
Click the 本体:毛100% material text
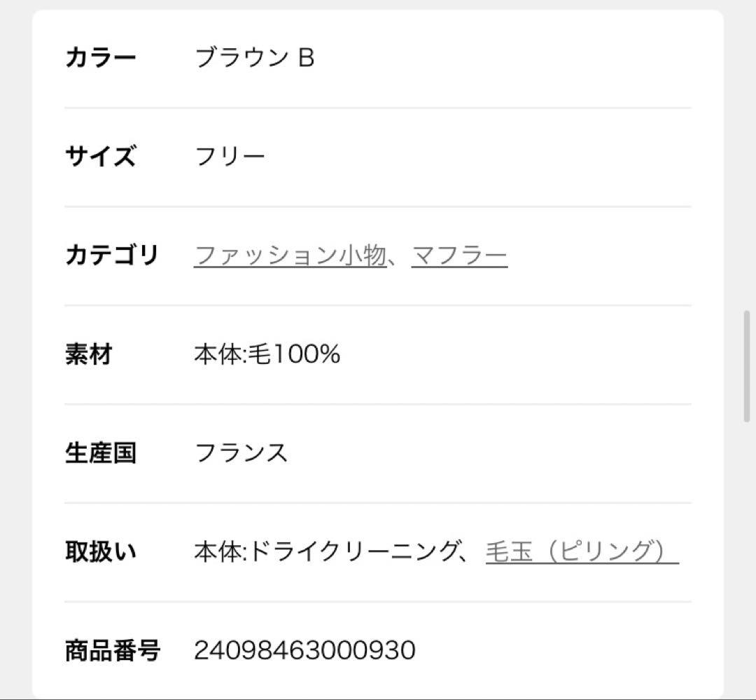coord(267,354)
